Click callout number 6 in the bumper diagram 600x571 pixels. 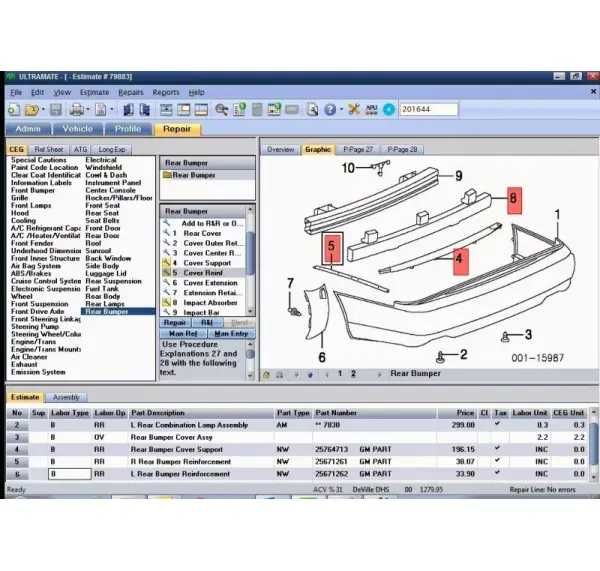tap(322, 357)
